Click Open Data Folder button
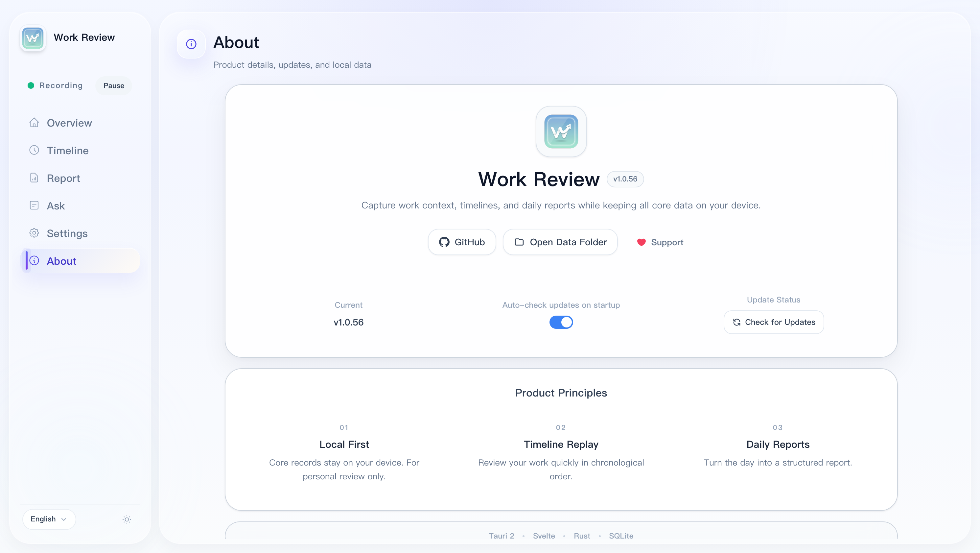 560,242
